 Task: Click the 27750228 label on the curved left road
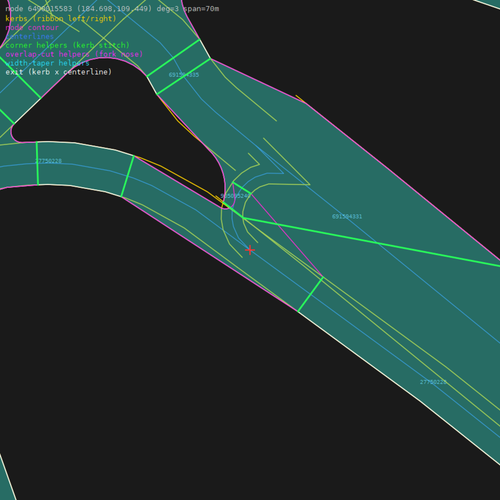point(48,161)
